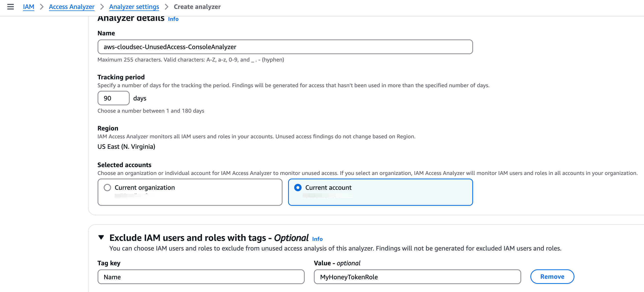This screenshot has height=292, width=644.
Task: Click the 'Tracking period' label
Action: 121,77
